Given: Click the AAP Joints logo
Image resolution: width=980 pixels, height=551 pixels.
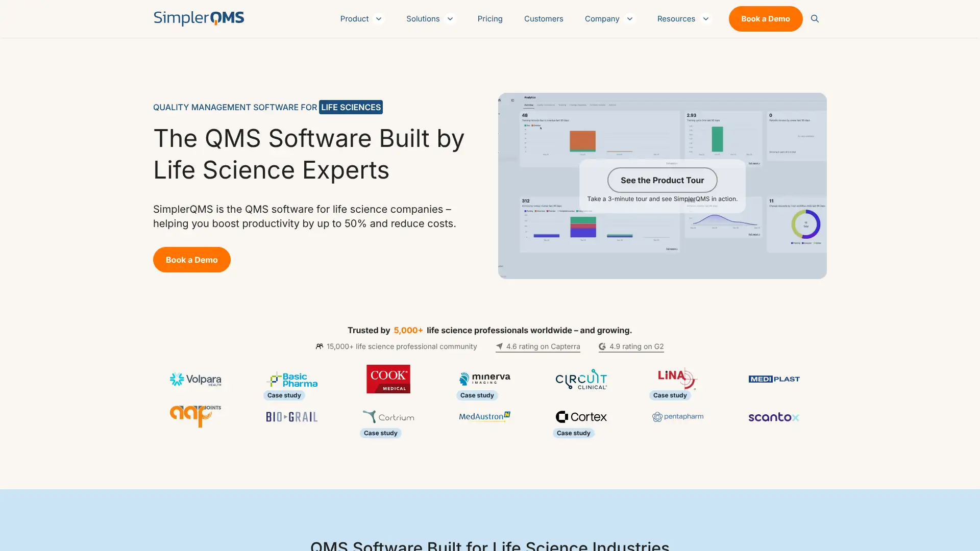Looking at the screenshot, I should (195, 416).
